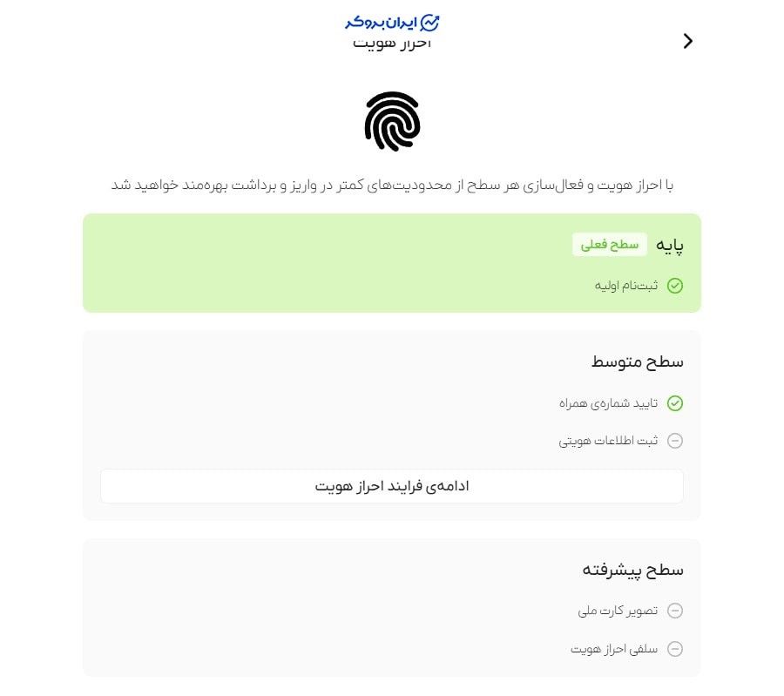Click the تایید شماره‌ی همراه step label
The image size is (784, 696).
(609, 403)
